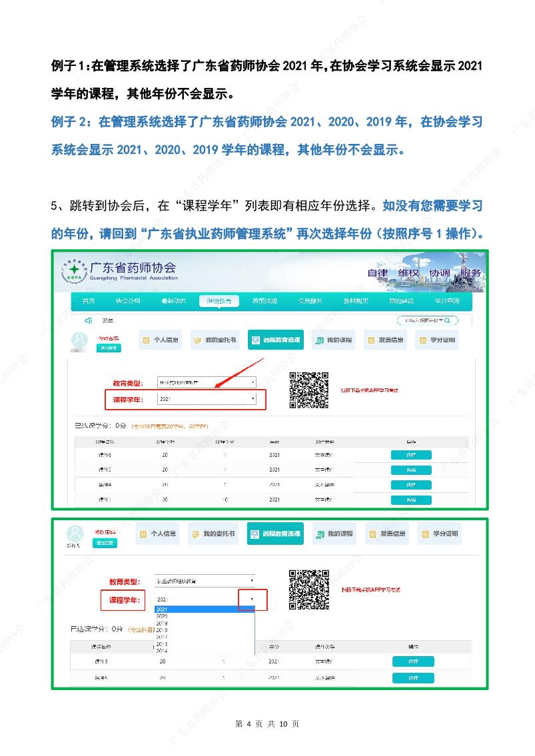The width and height of the screenshot is (535, 756).
Task: Click the 课程学年 dropdown arrow above the open year list
Action: point(253,599)
